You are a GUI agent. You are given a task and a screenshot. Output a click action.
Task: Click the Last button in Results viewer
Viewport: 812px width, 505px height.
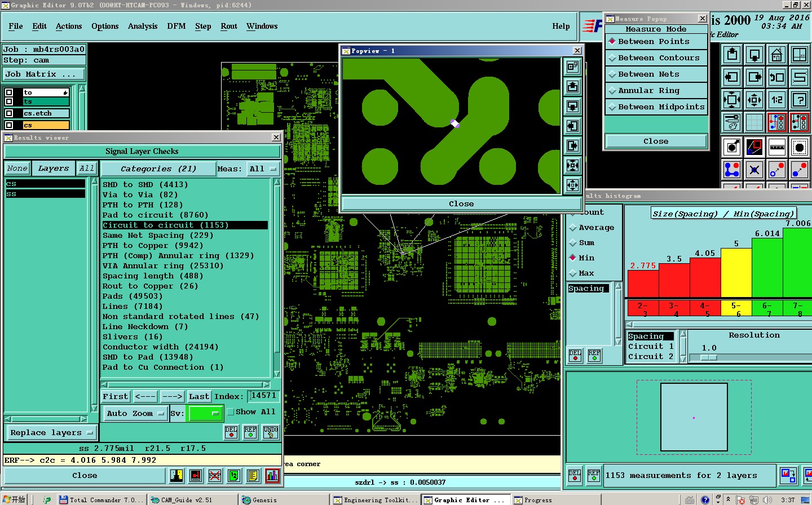[x=199, y=397]
